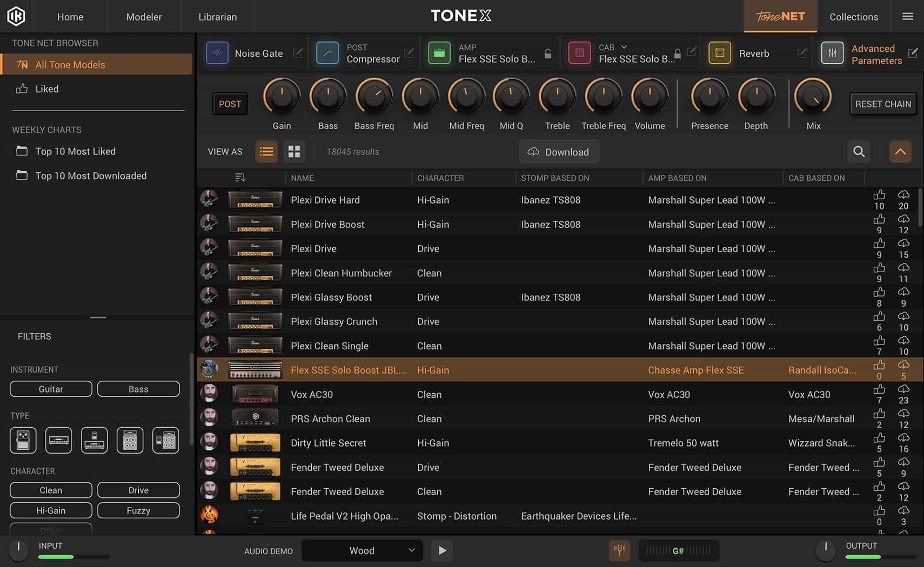Adjust the Gain knob

(282, 97)
